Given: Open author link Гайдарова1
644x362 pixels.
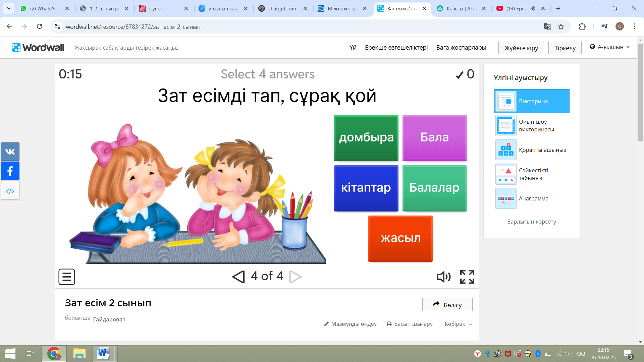Looking at the screenshot, I should 109,319.
